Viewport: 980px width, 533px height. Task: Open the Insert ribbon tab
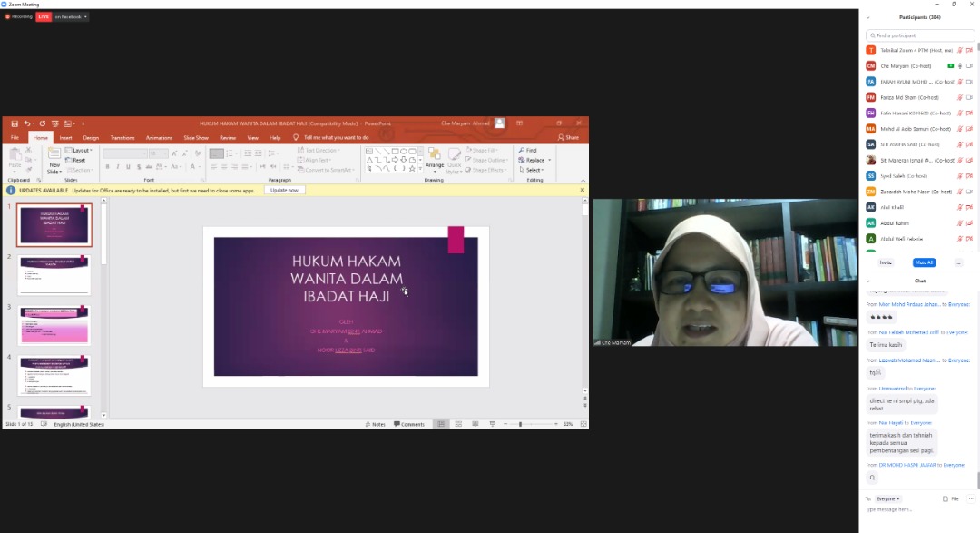click(x=65, y=138)
